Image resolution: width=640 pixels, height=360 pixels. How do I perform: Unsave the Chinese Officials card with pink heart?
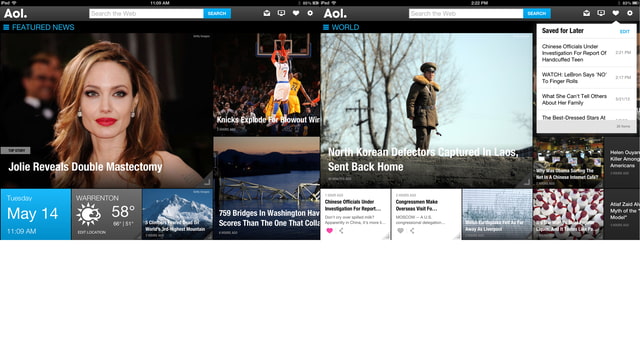[329, 231]
